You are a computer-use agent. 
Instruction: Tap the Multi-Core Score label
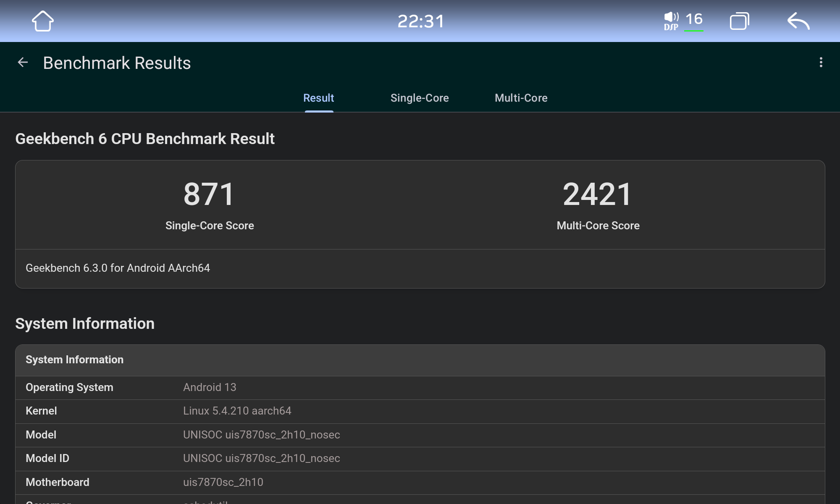coord(598,226)
